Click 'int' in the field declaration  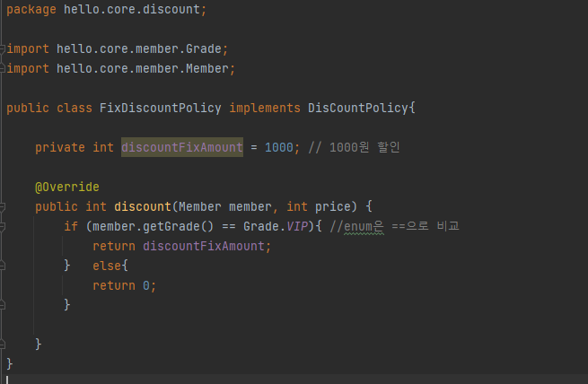tap(103, 148)
